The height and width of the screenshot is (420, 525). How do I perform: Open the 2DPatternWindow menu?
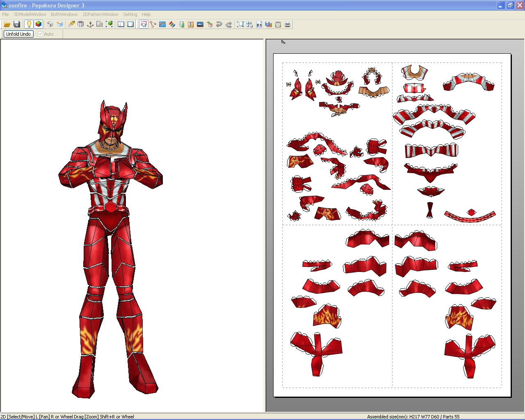click(100, 14)
